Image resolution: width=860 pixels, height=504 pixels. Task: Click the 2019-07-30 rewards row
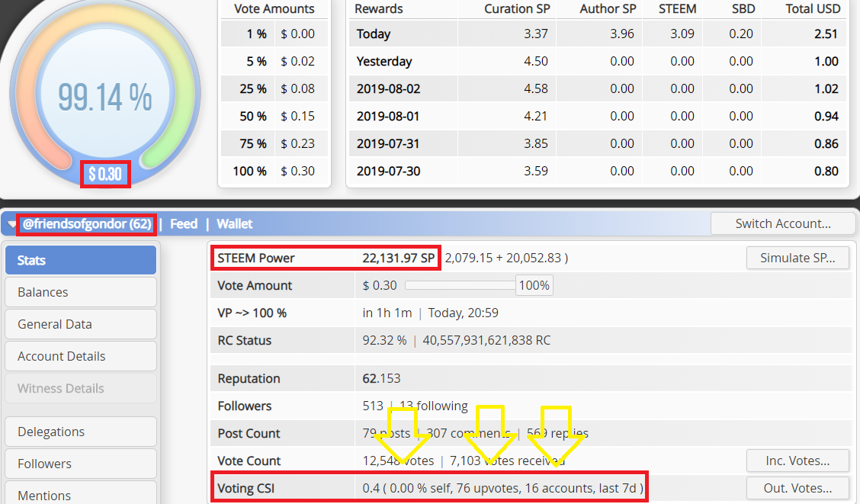pyautogui.click(x=597, y=171)
